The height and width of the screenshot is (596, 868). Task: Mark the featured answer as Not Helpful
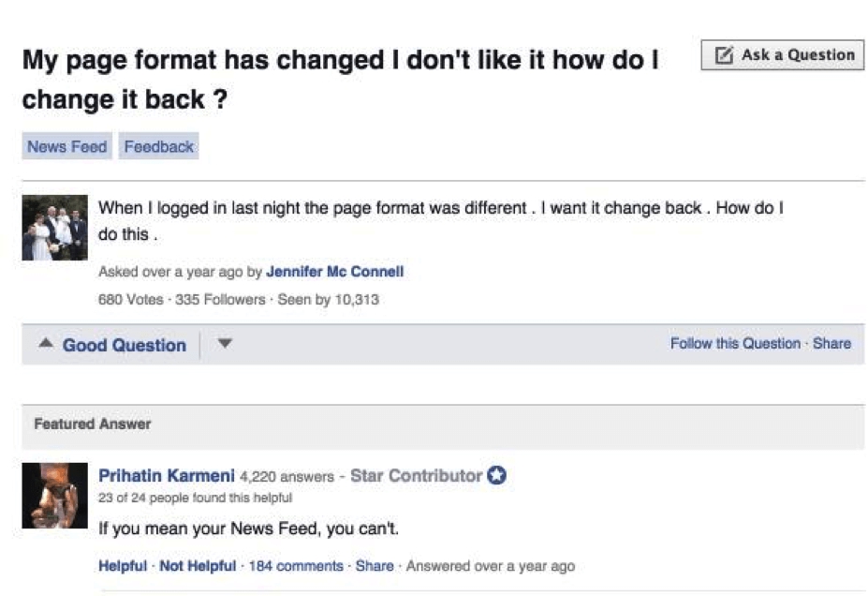pos(199,566)
